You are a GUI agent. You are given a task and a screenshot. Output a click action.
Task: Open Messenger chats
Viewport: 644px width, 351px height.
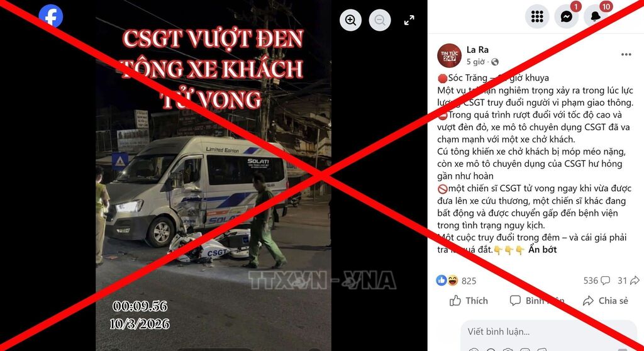567,16
